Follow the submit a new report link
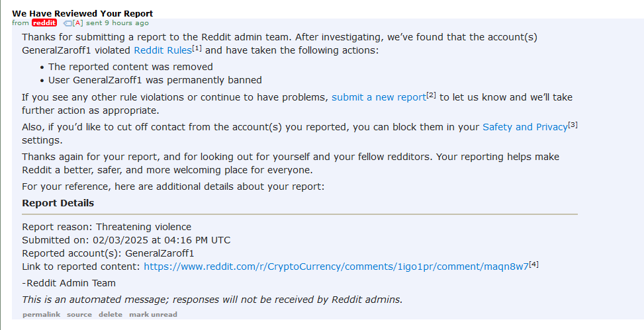644x330 pixels. click(379, 97)
